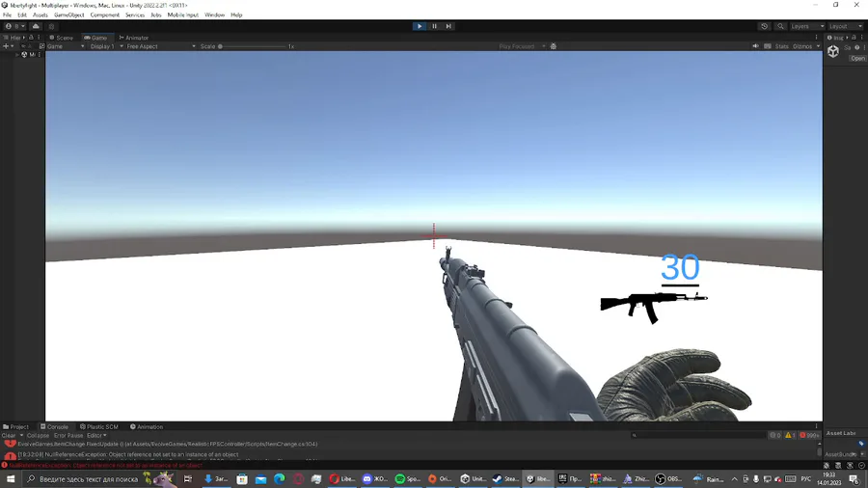Open the Inspector tab
The width and height of the screenshot is (868, 488).
(x=836, y=38)
